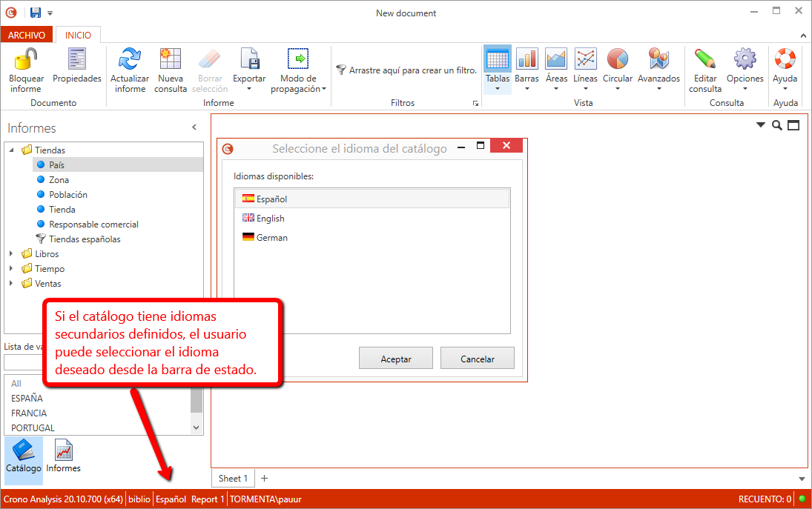Open Editar consulta pencil icon
The height and width of the screenshot is (509, 812).
pos(704,59)
